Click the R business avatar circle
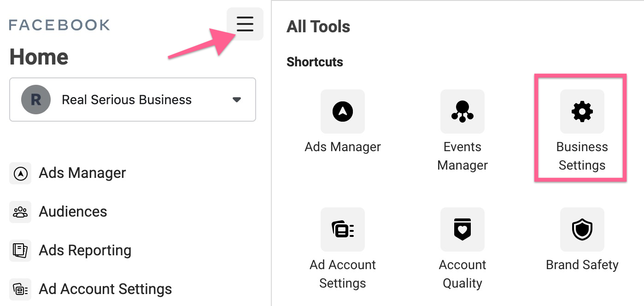 pos(36,100)
